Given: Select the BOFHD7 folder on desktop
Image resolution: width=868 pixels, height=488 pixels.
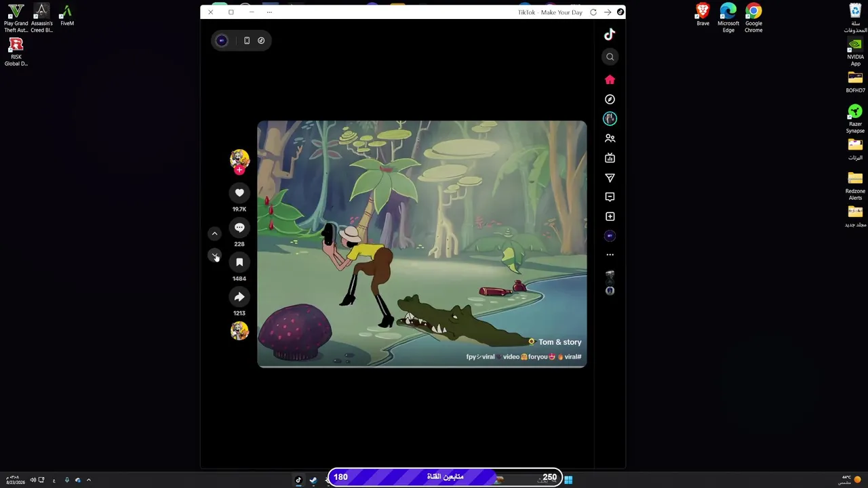Looking at the screenshot, I should (855, 83).
